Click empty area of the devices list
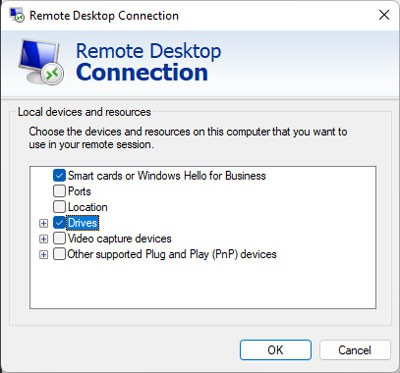The height and width of the screenshot is (373, 400). coord(203,285)
